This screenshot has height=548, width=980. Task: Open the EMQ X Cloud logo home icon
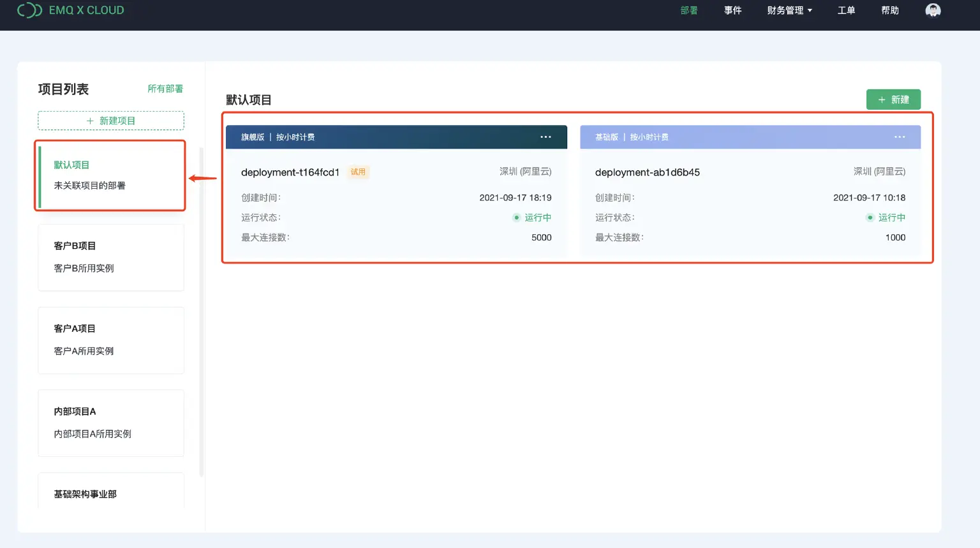click(28, 10)
